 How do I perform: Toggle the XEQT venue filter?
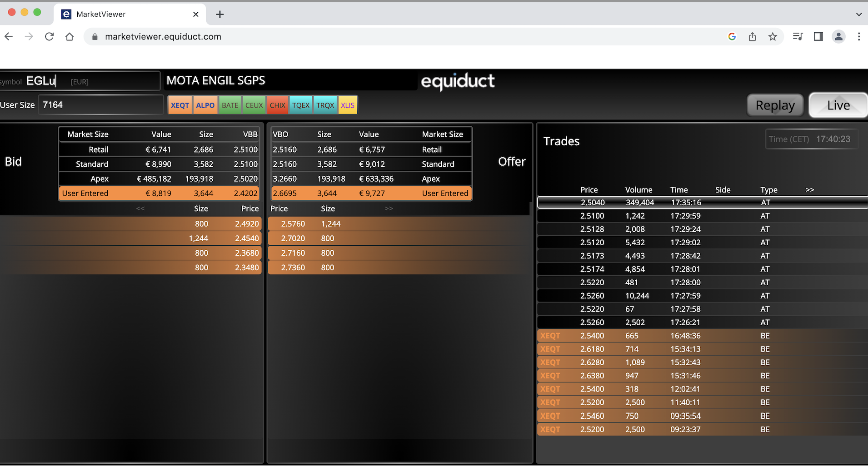point(180,105)
